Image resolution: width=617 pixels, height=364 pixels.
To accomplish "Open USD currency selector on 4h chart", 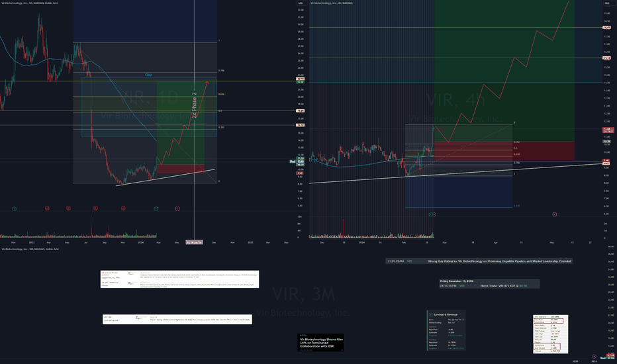I will [x=606, y=3].
